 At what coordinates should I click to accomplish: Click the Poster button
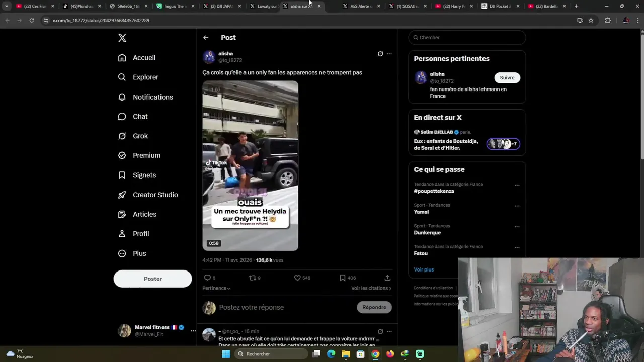(x=152, y=279)
